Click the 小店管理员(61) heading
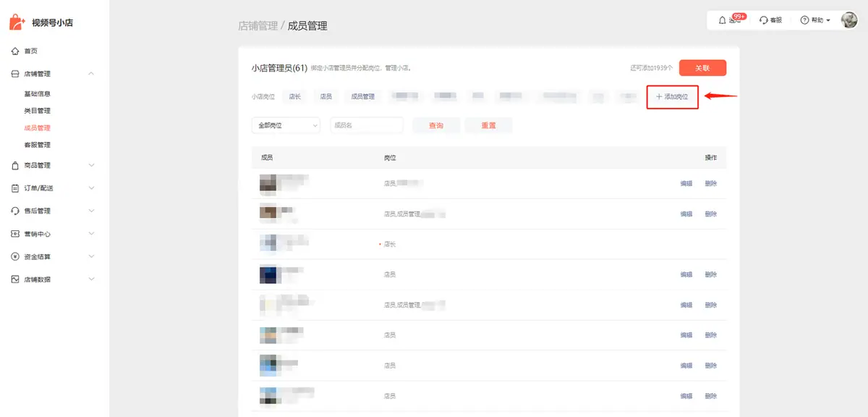Viewport: 868px width, 417px height. (x=280, y=68)
